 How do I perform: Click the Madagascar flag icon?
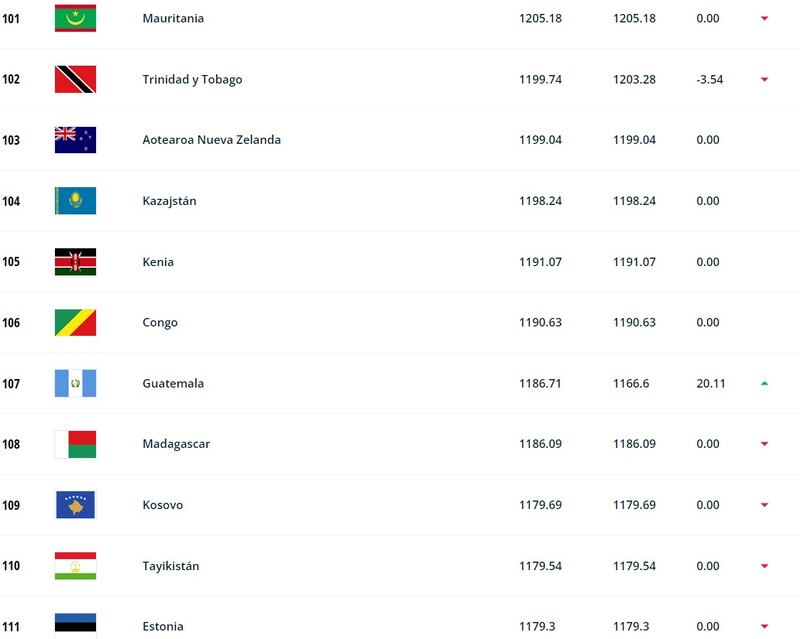(x=75, y=444)
